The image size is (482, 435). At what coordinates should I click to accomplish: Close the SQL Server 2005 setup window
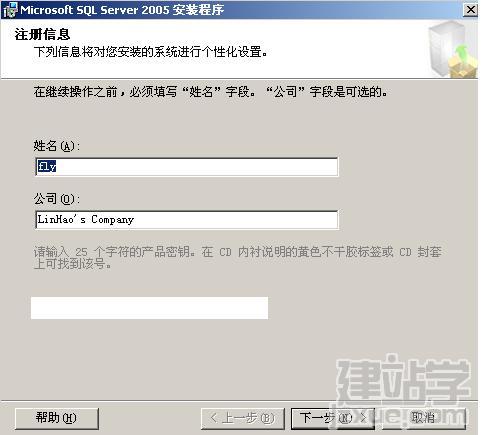pyautogui.click(x=470, y=10)
